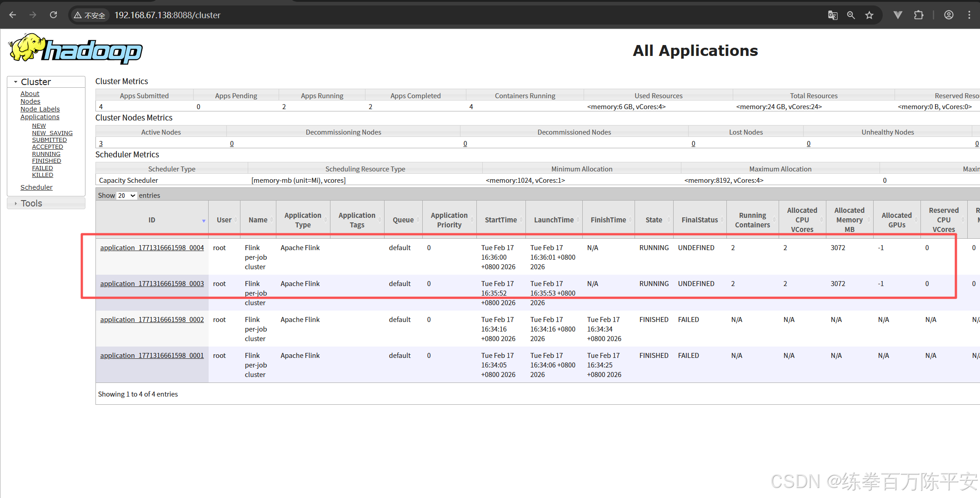Filter applications by FAILED state

[43, 168]
